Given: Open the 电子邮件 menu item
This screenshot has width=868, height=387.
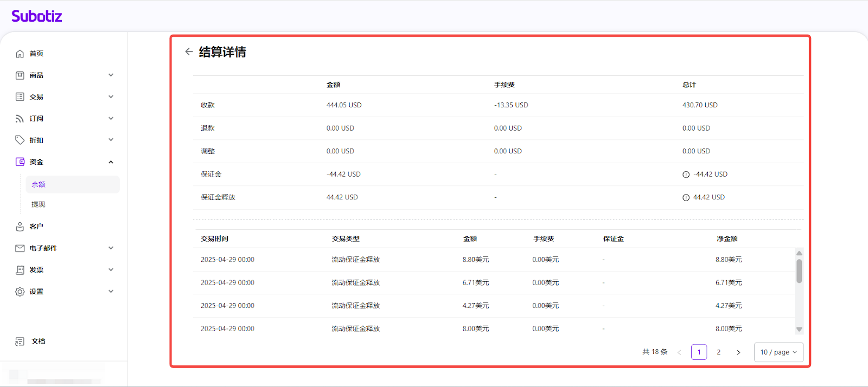Looking at the screenshot, I should coord(43,248).
